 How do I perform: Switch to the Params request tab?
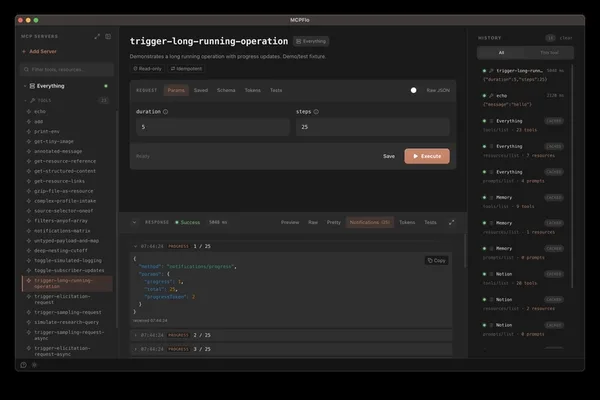coord(176,90)
